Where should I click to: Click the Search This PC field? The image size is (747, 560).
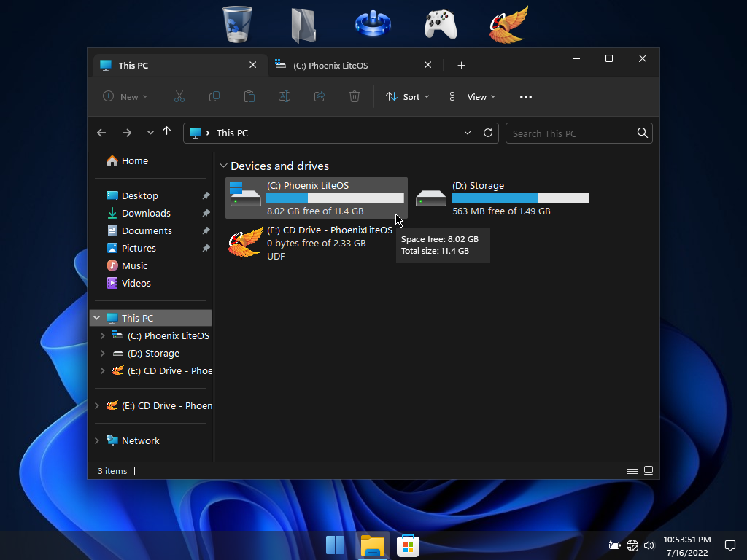569,133
